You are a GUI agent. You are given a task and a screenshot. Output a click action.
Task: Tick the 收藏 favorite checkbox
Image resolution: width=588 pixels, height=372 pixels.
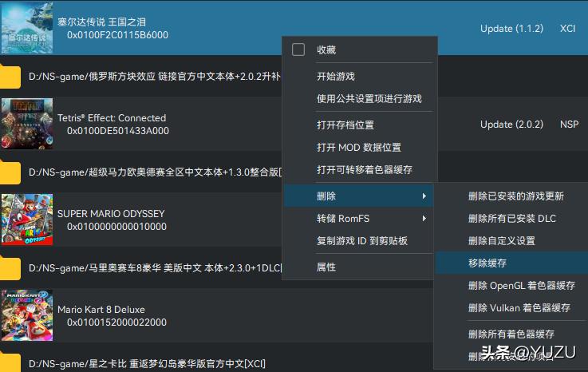click(x=298, y=49)
